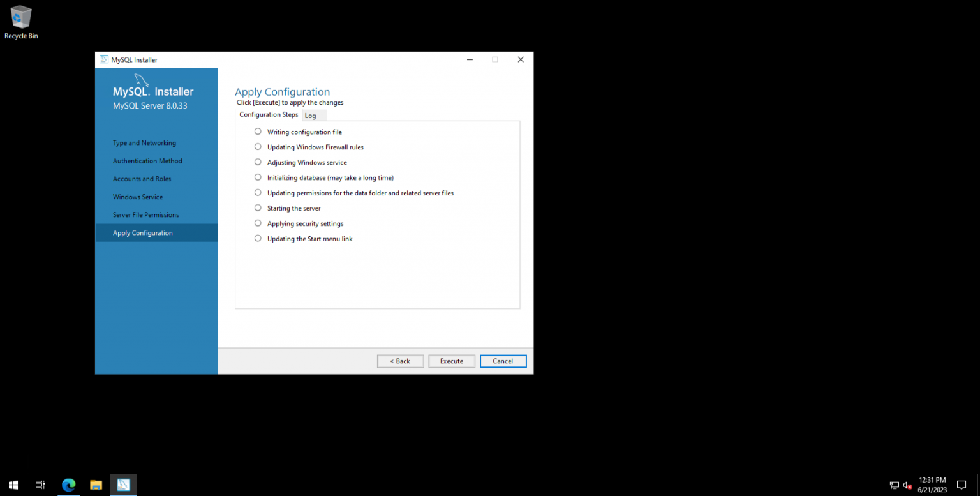Switch to the Log tab
980x496 pixels.
point(311,115)
